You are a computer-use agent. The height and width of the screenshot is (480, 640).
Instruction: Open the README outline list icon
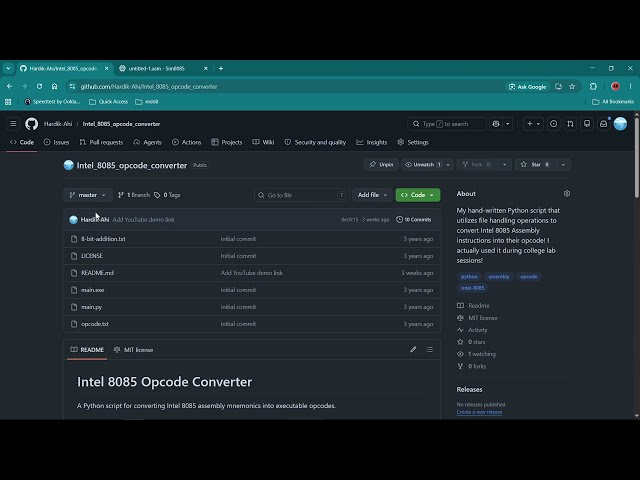430,349
